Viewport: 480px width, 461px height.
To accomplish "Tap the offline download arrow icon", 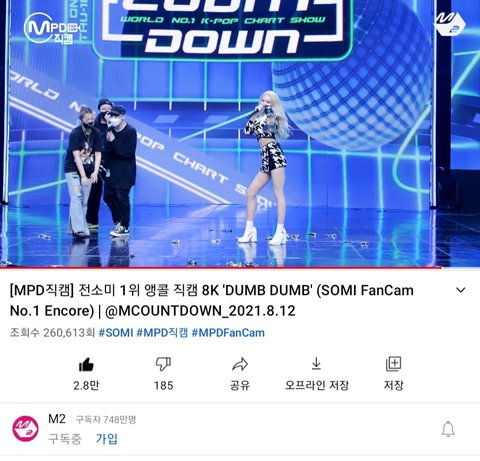I will click(316, 364).
